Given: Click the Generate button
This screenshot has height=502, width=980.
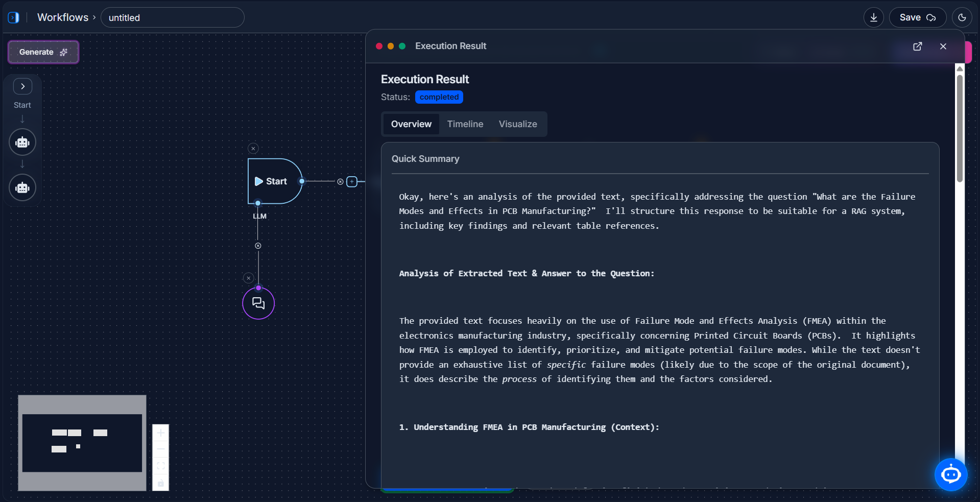Looking at the screenshot, I should (43, 52).
